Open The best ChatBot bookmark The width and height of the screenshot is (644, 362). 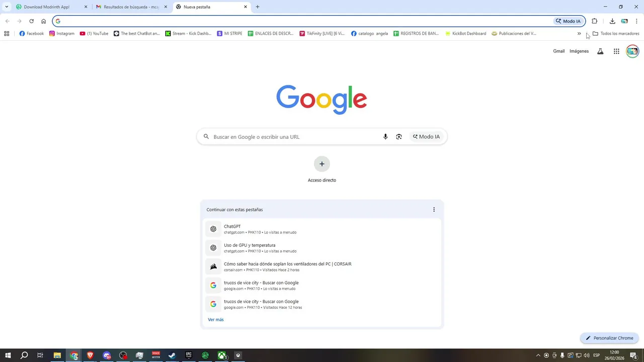point(137,34)
